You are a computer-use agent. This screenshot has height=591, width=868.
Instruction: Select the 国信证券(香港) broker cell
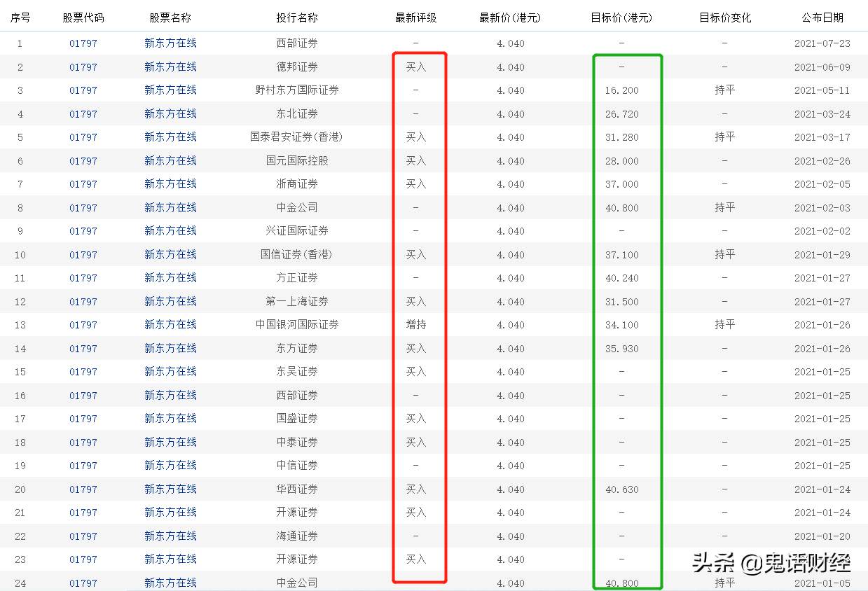[297, 255]
